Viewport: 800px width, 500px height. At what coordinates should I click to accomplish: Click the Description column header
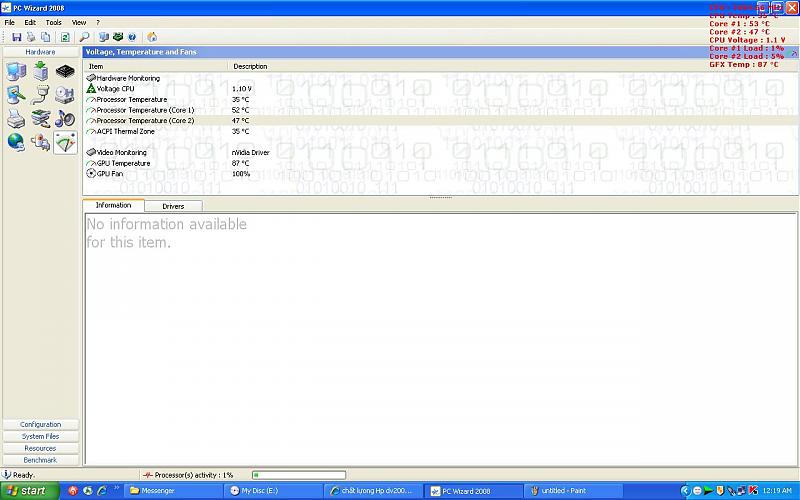click(x=250, y=66)
